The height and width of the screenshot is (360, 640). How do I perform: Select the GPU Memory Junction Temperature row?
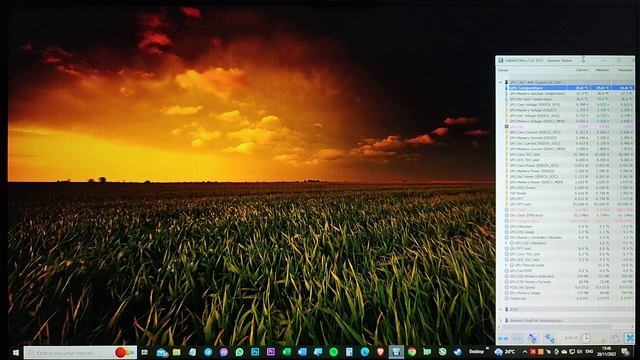569,93
